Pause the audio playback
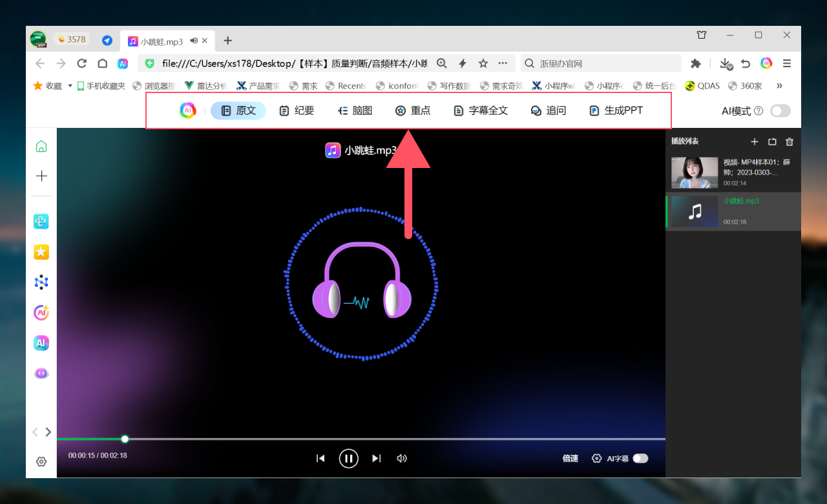This screenshot has height=504, width=827. pos(348,459)
